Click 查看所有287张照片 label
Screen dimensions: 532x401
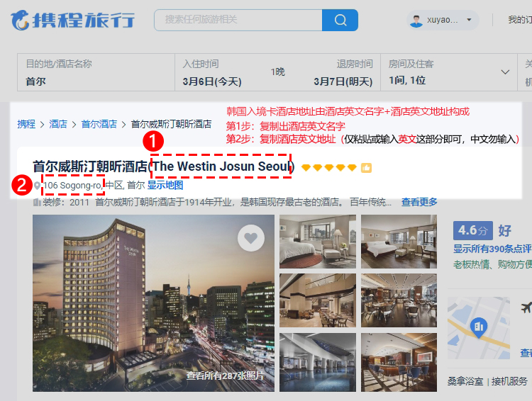pyautogui.click(x=225, y=375)
